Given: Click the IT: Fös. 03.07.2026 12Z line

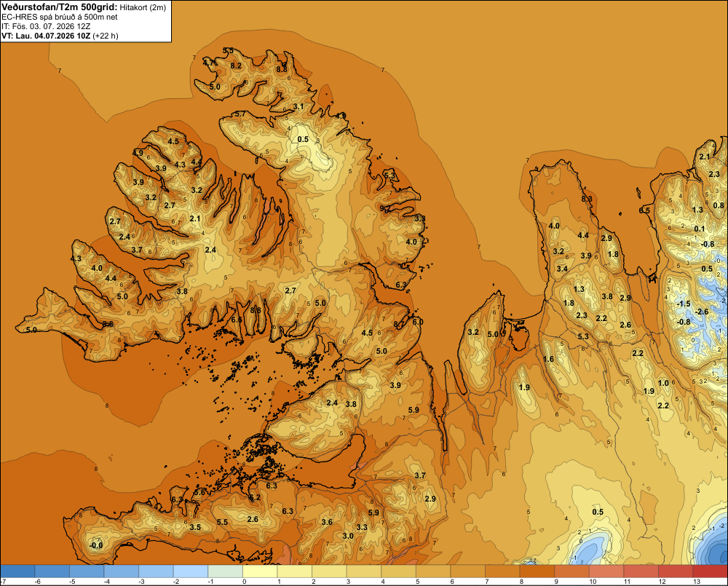Looking at the screenshot, I should click(x=46, y=26).
